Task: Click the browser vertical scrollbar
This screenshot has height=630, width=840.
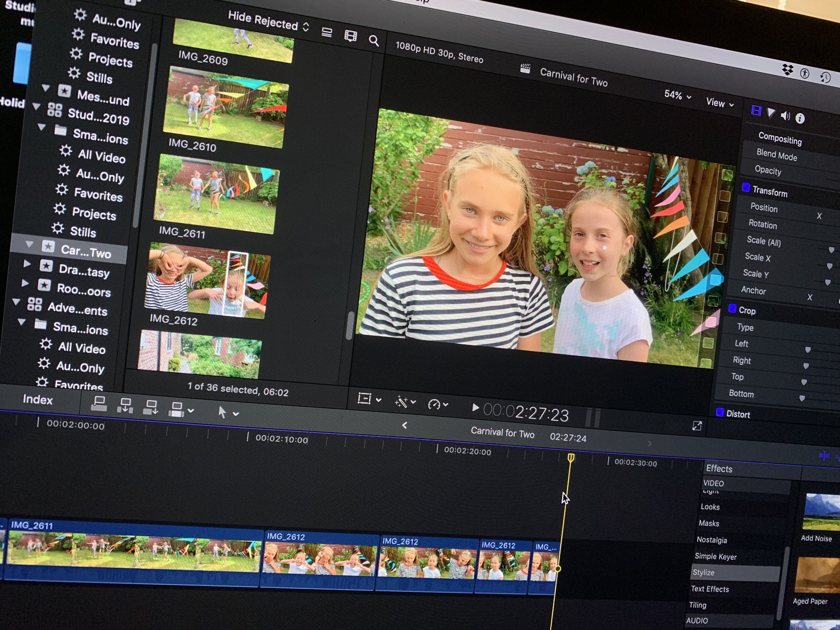Action: (x=350, y=326)
